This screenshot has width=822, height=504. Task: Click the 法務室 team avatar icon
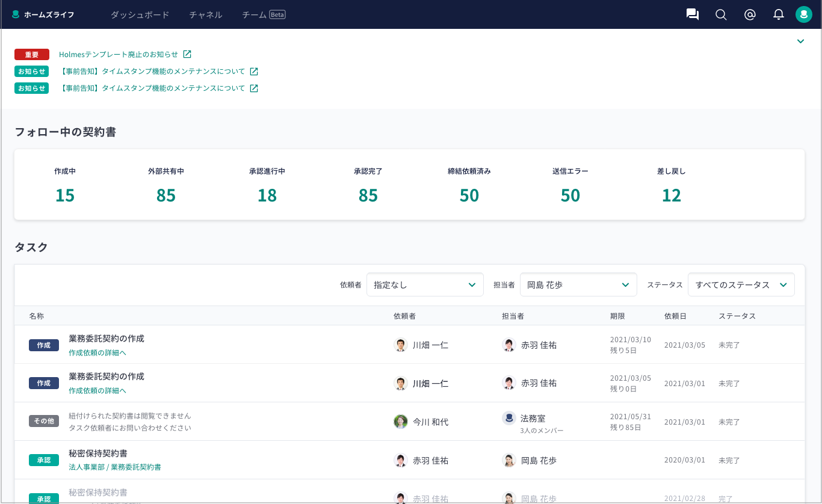tap(508, 418)
